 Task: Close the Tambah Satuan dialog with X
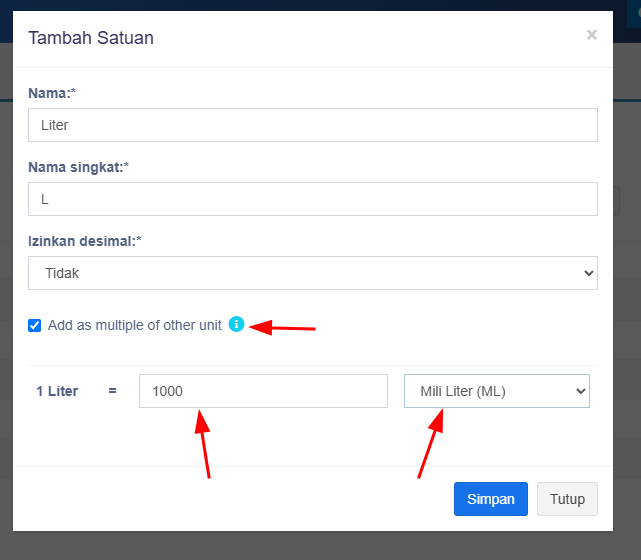[x=592, y=35]
